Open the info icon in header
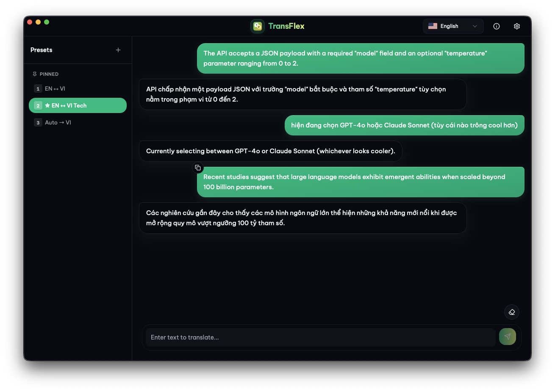Viewport: 555px width, 392px height. coord(497,26)
